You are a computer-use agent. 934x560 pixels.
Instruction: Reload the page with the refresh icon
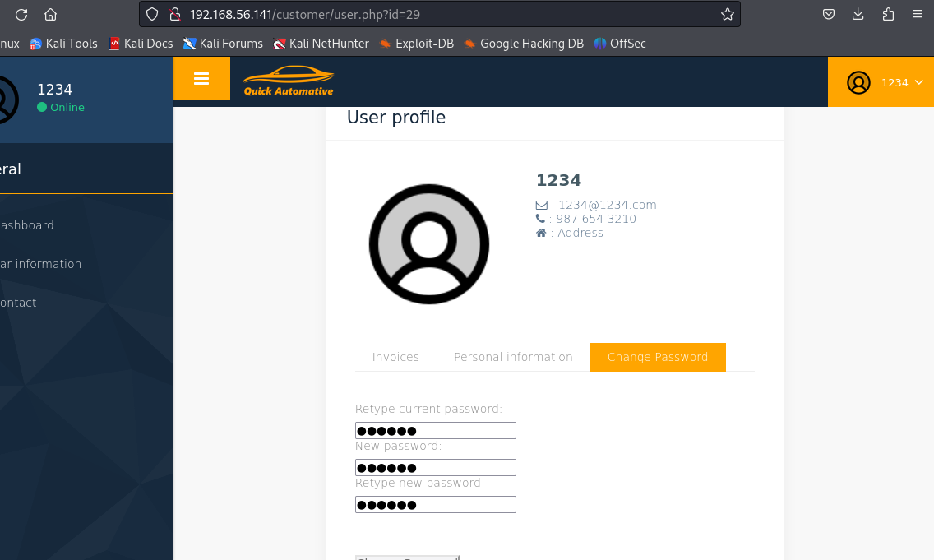tap(21, 14)
